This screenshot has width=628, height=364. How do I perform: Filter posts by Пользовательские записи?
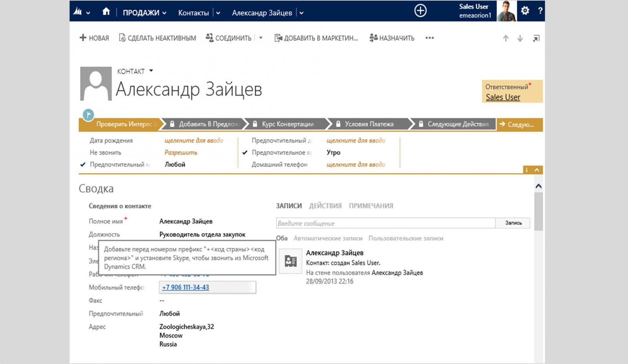(405, 238)
